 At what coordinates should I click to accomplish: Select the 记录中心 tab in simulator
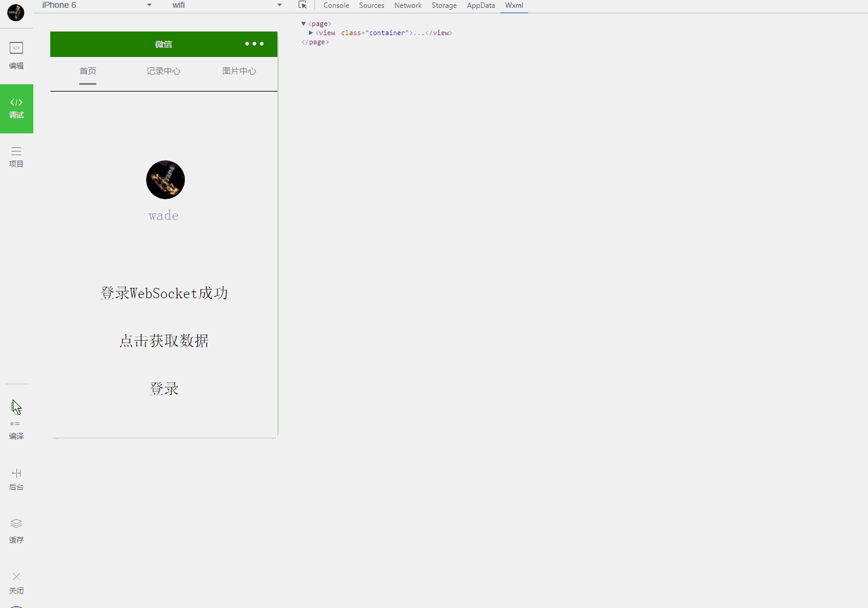point(164,71)
